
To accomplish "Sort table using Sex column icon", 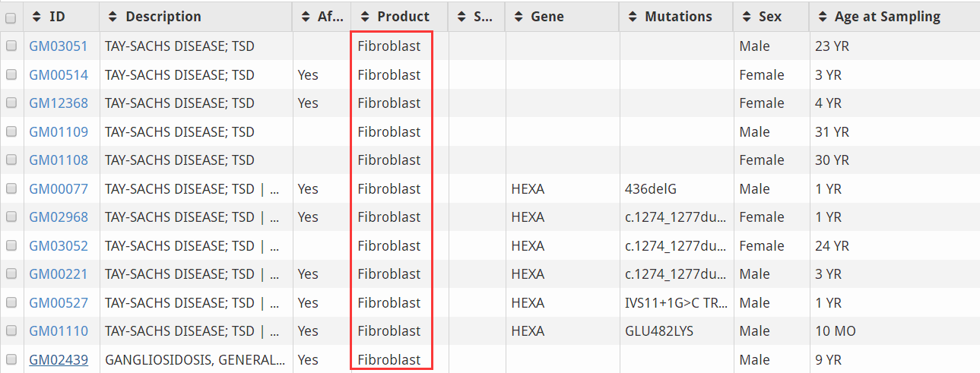I will (747, 17).
